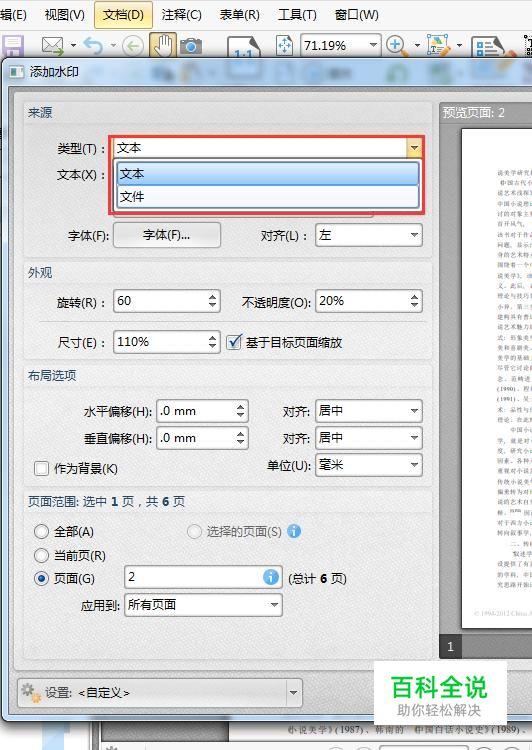Click the 尺寸(E) field showing 110%
The width and height of the screenshot is (532, 750).
click(x=160, y=342)
